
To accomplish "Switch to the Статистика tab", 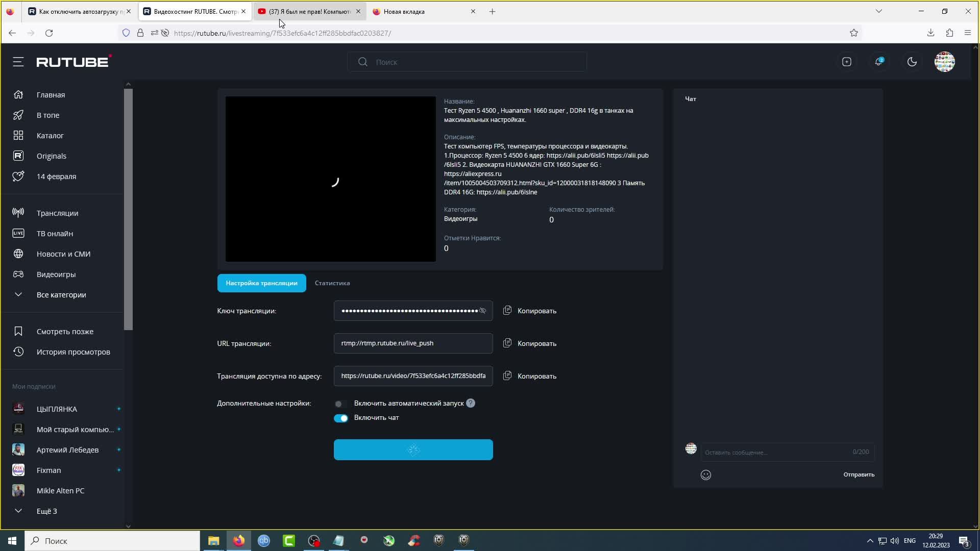I will click(332, 283).
